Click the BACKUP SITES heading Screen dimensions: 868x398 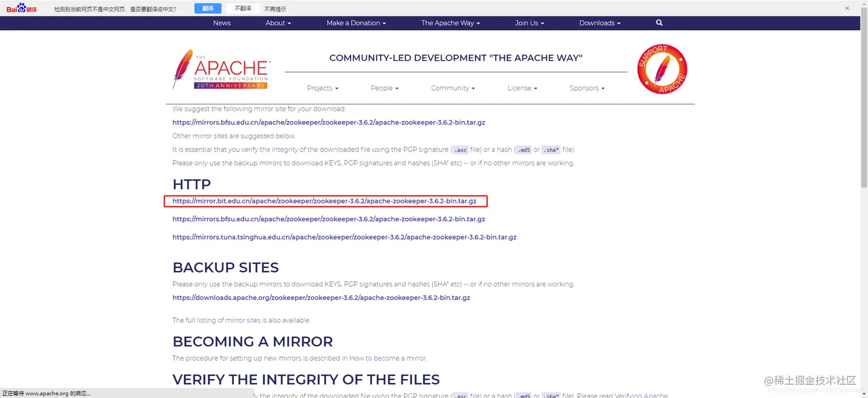[x=226, y=268]
